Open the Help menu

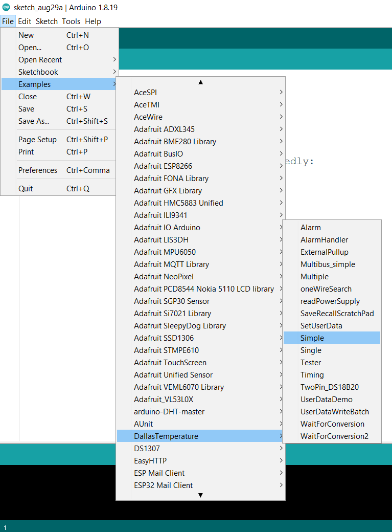coord(93,21)
